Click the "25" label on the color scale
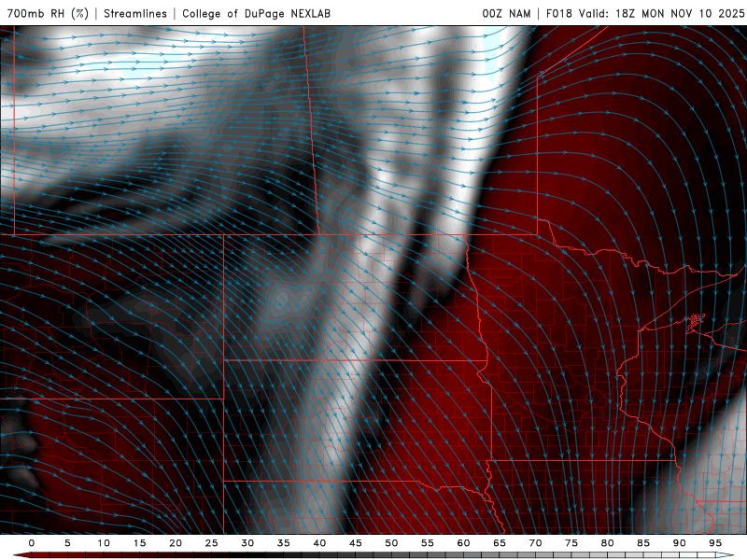 coord(212,543)
